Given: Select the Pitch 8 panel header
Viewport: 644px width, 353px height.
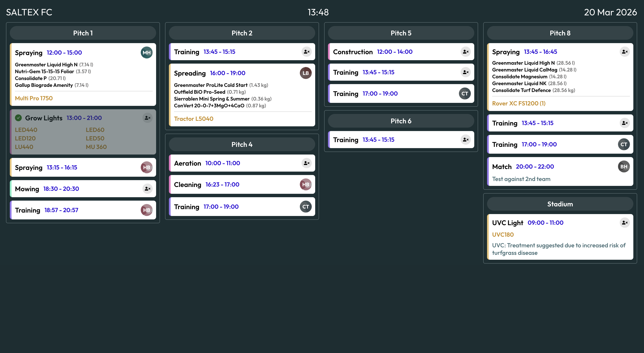Looking at the screenshot, I should pos(560,33).
